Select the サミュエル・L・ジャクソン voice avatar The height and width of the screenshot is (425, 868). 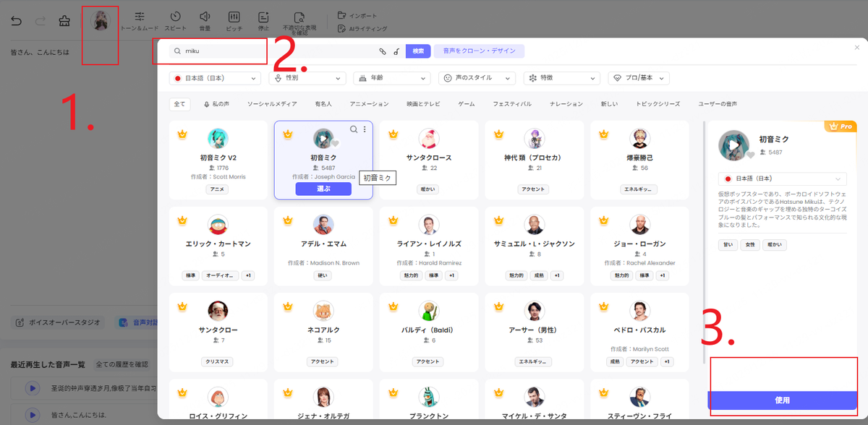coord(535,225)
